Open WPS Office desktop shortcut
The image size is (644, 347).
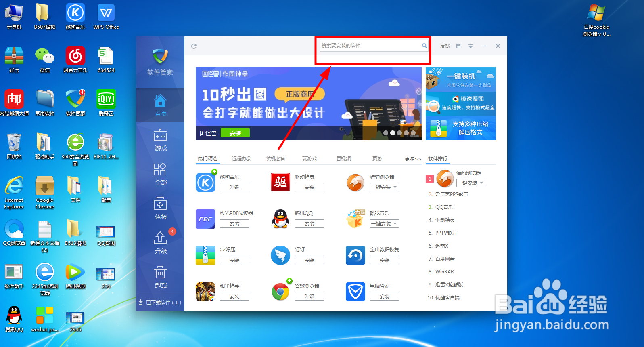106,17
